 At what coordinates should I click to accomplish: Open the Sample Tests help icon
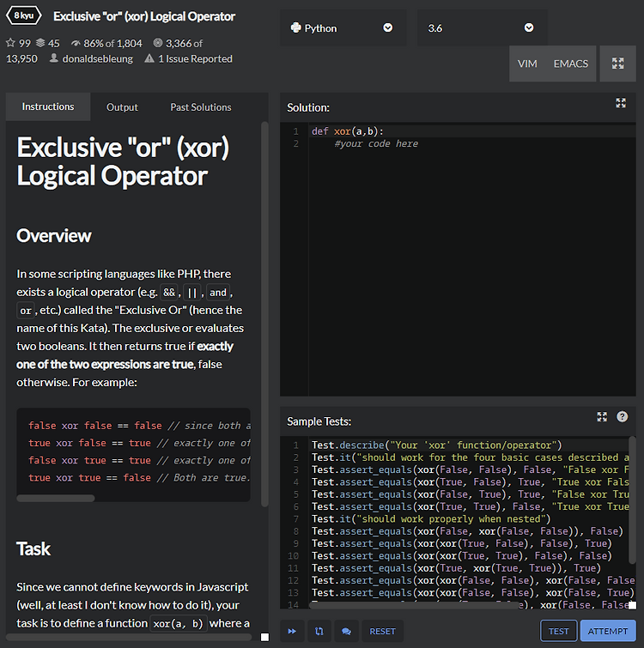point(622,416)
